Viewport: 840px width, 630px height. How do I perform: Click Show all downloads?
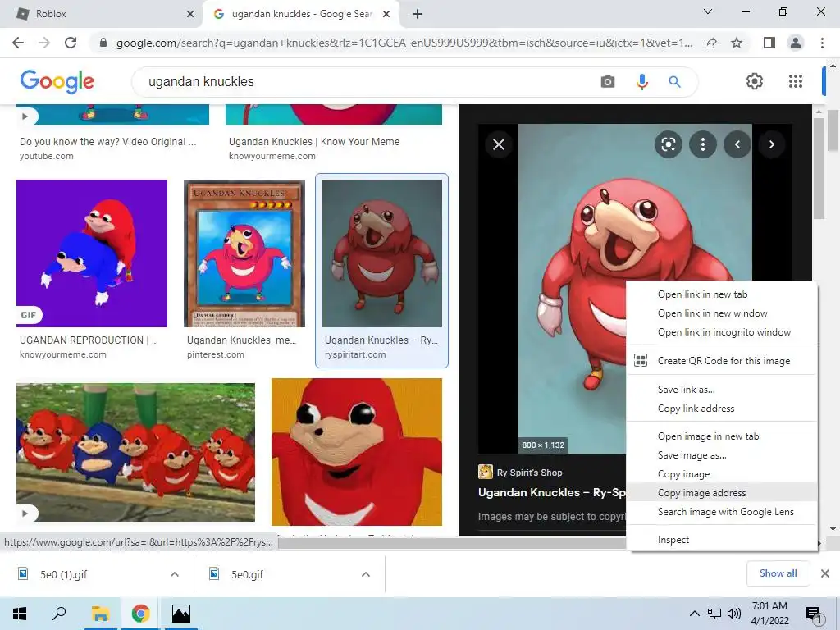[778, 573]
